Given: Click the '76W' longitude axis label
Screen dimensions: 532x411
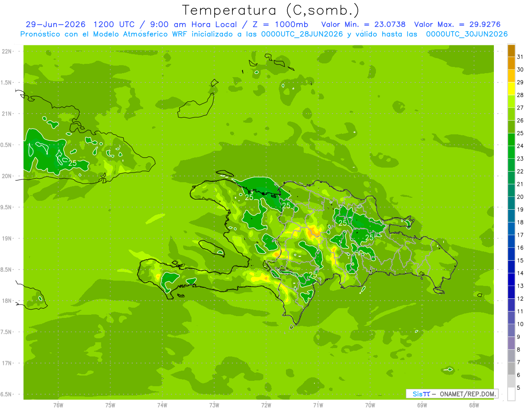Looking at the screenshot, I should (x=58, y=405).
